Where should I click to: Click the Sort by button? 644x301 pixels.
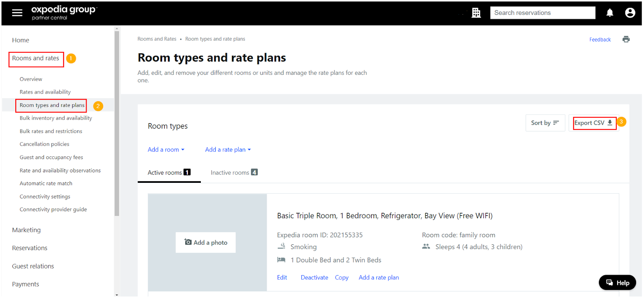pos(545,123)
